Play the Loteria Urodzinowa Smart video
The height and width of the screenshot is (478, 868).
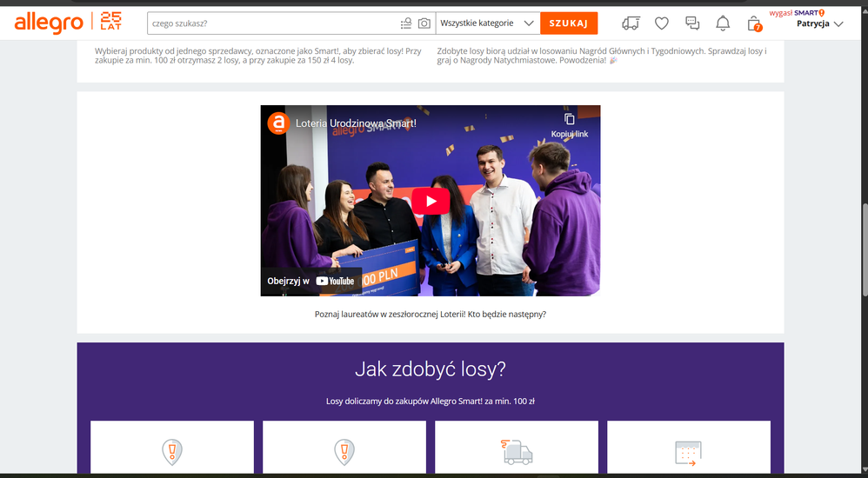tap(431, 201)
